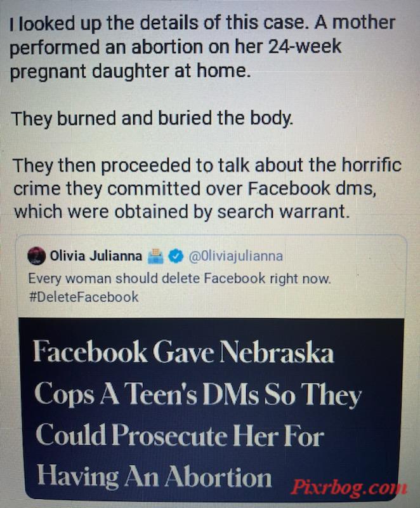Viewport: 420px width, 508px height.
Task: Click the line 'pregnant daughter at home.'
Action: [130, 71]
